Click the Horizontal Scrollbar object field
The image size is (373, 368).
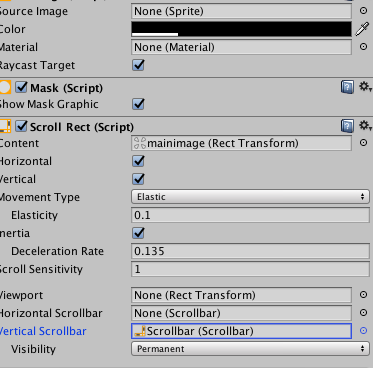(241, 313)
